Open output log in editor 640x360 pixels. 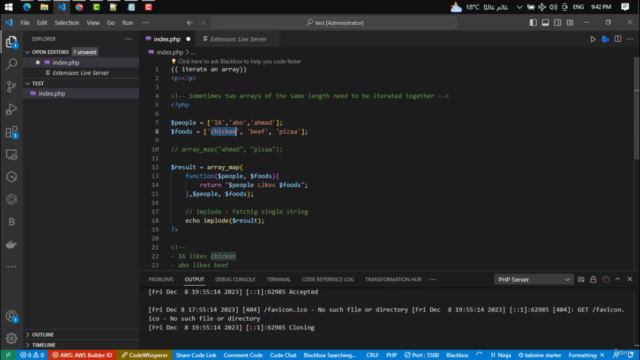click(606, 280)
